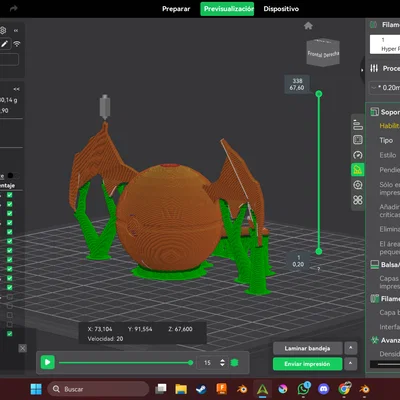This screenshot has width=400, height=400.
Task: Switch to the Preparar tab
Action: (x=176, y=9)
